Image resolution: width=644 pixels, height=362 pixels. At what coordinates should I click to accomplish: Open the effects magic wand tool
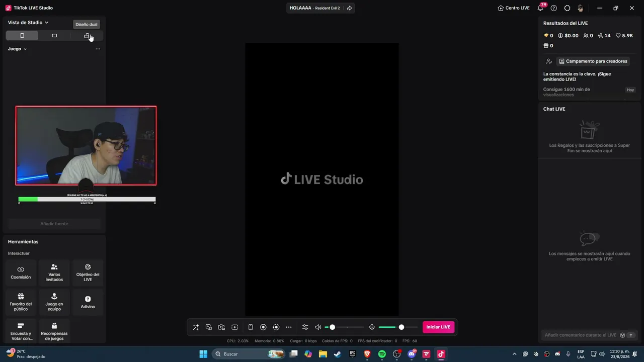pos(196,327)
